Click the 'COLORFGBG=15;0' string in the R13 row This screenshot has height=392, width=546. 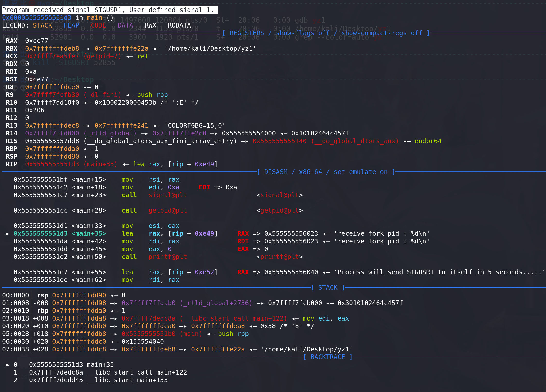pyautogui.click(x=195, y=126)
